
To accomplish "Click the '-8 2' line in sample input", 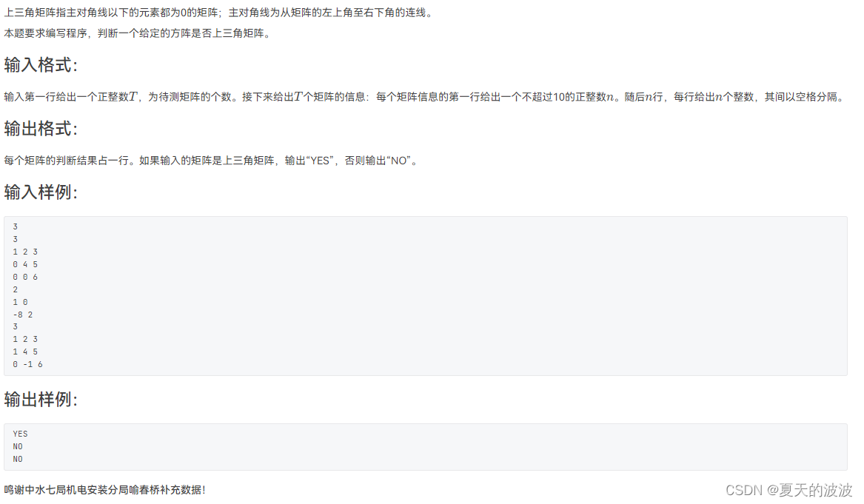I will click(x=23, y=315).
